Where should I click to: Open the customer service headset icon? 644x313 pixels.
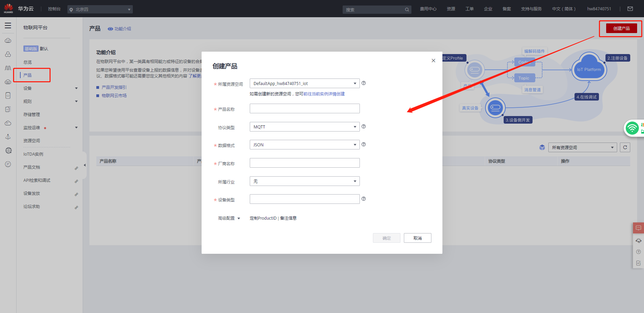(638, 241)
